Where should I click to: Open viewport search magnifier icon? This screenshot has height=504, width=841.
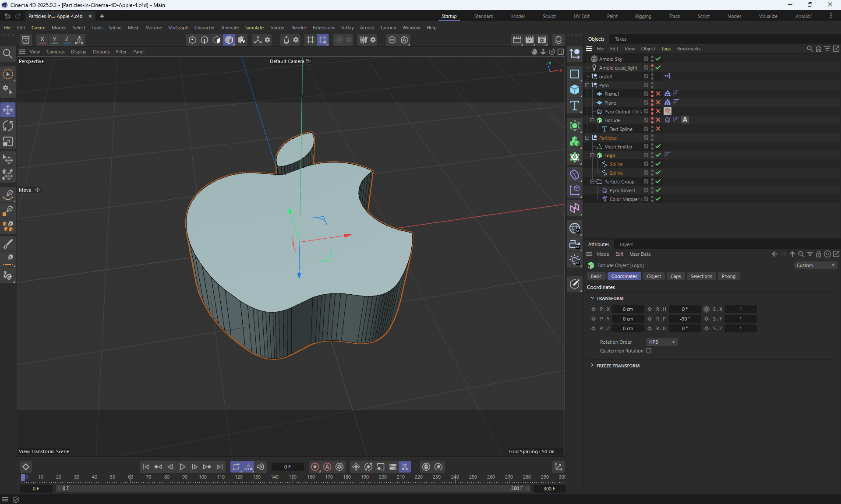click(x=7, y=54)
